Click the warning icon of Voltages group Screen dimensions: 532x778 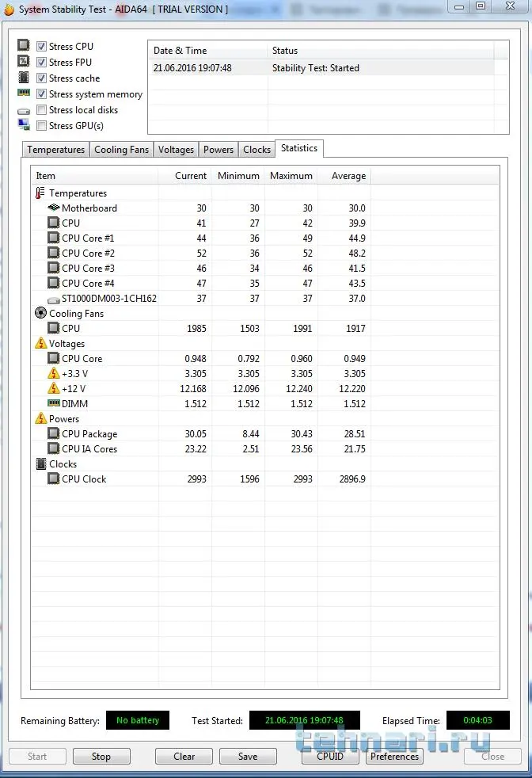tap(40, 343)
